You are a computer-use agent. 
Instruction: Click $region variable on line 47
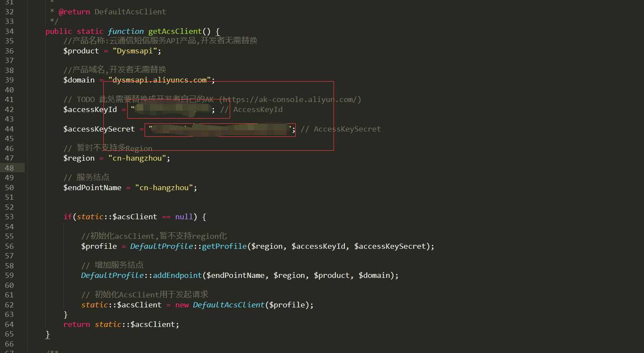[79, 158]
